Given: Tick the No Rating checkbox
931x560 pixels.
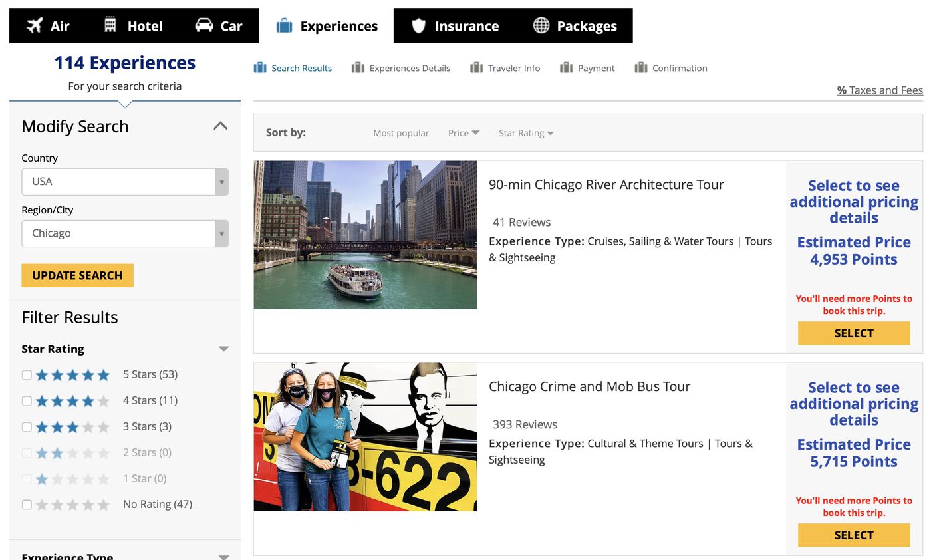Looking at the screenshot, I should (x=27, y=505).
